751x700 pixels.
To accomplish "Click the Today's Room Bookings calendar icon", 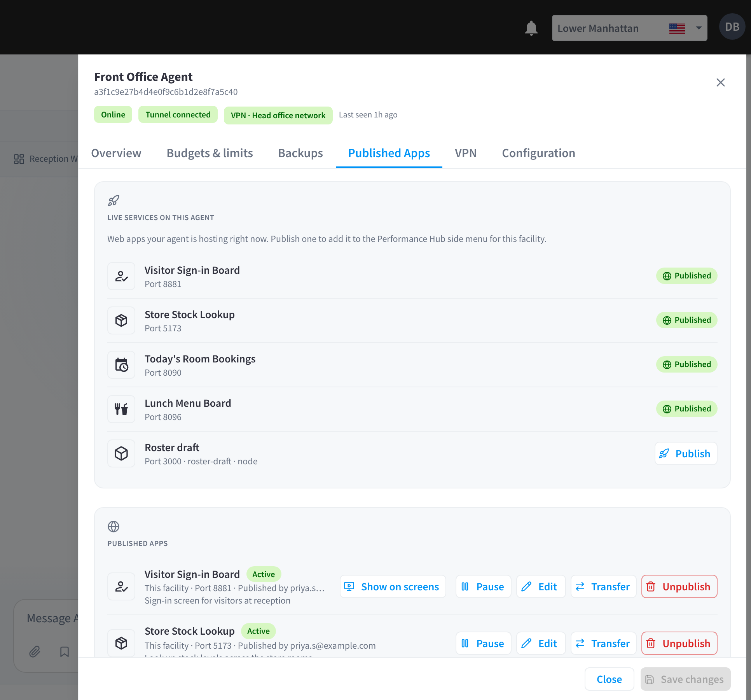I will tap(121, 365).
